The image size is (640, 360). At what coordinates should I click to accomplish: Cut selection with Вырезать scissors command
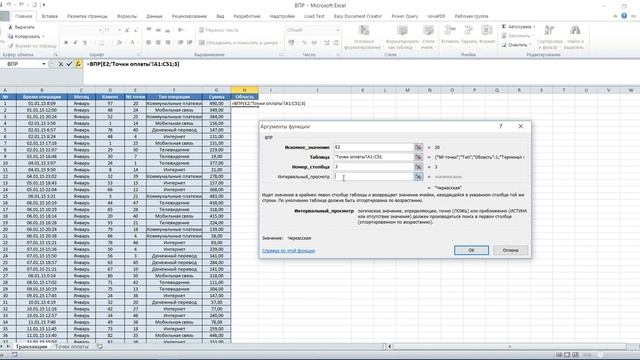(22, 27)
